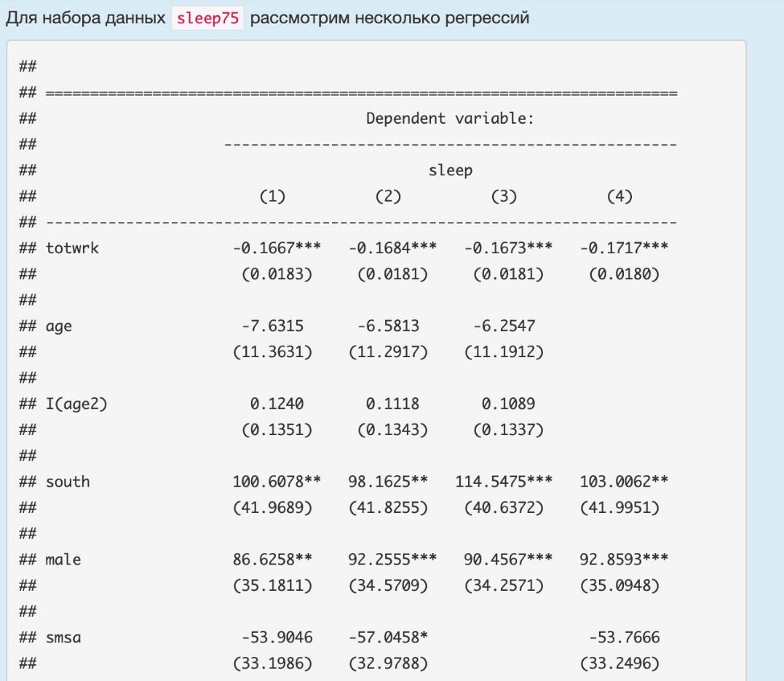Click the age row label

coord(59,327)
